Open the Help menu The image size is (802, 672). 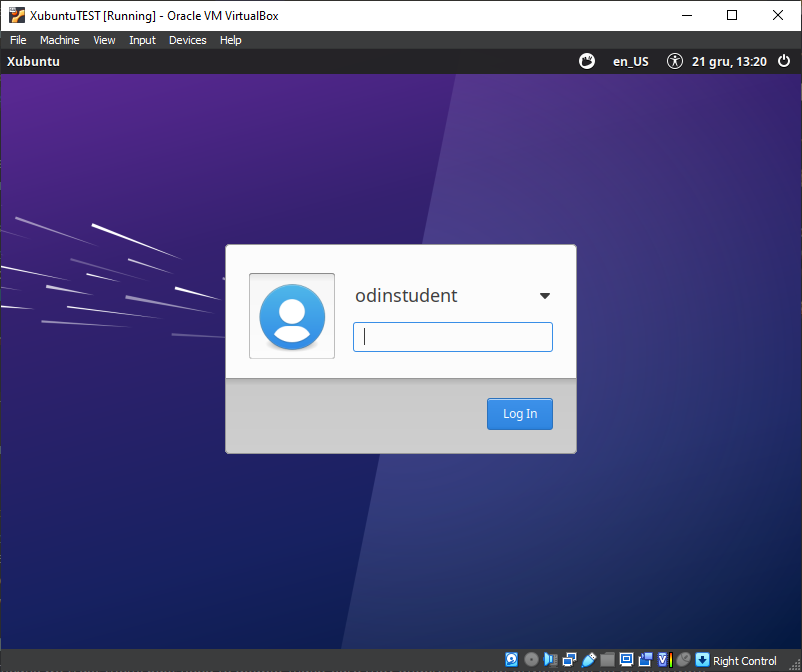[x=231, y=40]
